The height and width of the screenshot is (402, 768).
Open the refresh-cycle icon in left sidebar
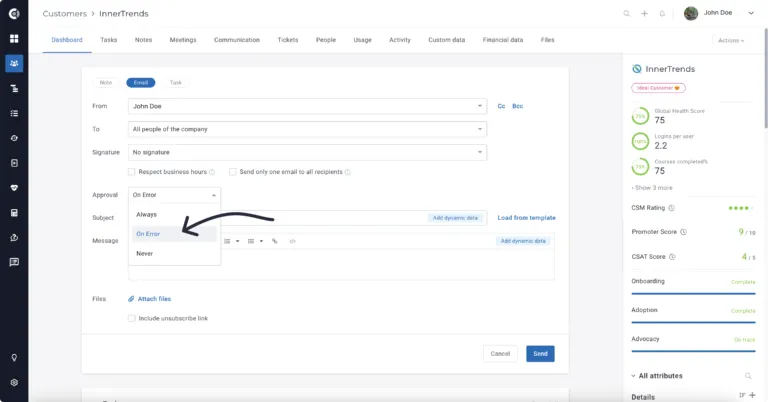click(14, 138)
